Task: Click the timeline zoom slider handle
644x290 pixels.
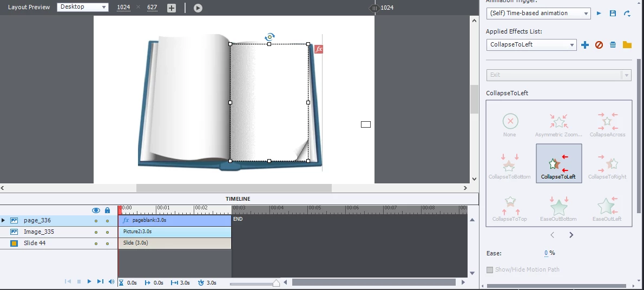Action: (x=276, y=283)
